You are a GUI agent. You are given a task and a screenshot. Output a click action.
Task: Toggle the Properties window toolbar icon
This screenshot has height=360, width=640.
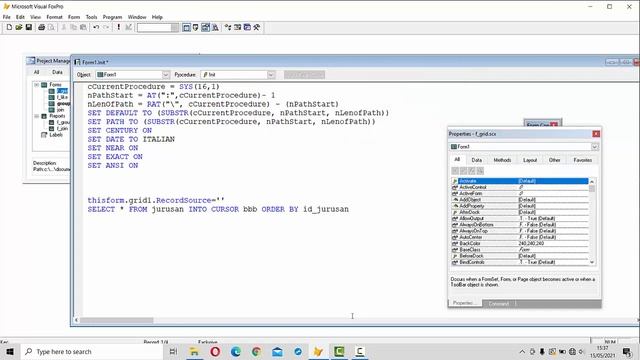tap(205, 27)
